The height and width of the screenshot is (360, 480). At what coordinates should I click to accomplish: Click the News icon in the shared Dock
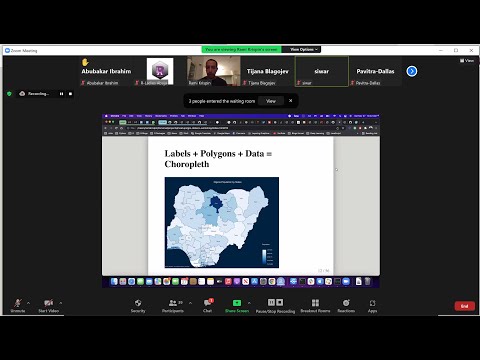[x=245, y=281]
